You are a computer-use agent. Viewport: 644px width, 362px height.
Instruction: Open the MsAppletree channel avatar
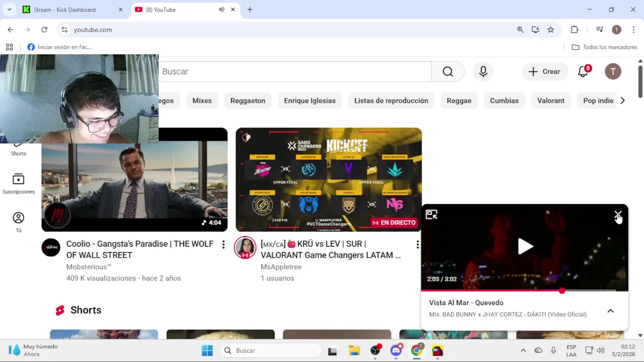tap(245, 247)
